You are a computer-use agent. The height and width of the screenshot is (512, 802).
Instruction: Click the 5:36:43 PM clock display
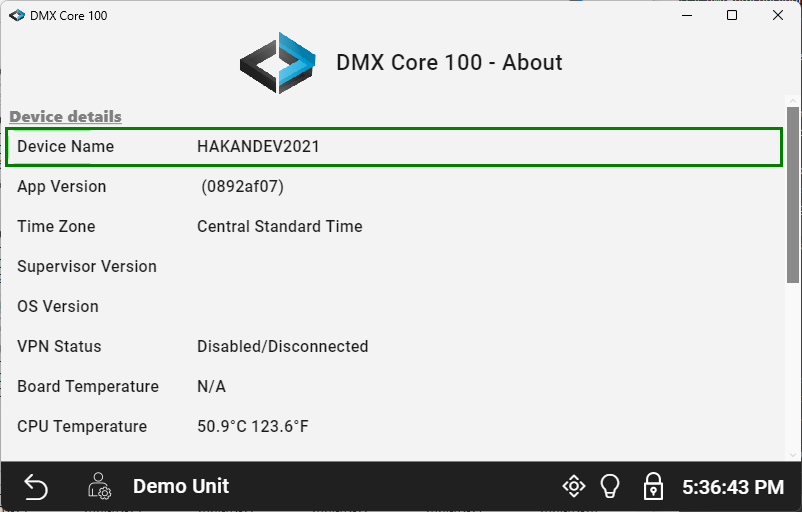732,488
